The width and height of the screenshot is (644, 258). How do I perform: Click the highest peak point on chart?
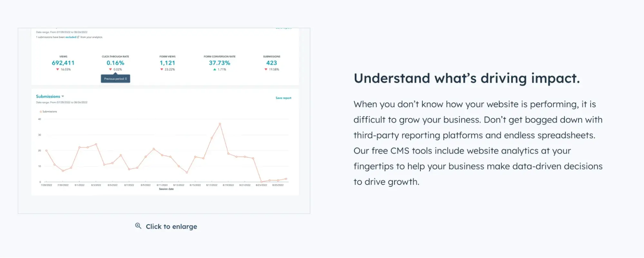220,124
